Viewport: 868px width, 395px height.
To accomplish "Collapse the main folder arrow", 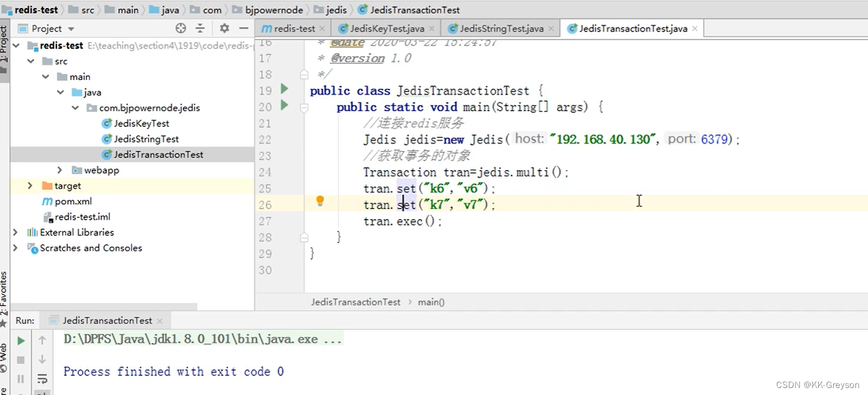I will pyautogui.click(x=45, y=77).
